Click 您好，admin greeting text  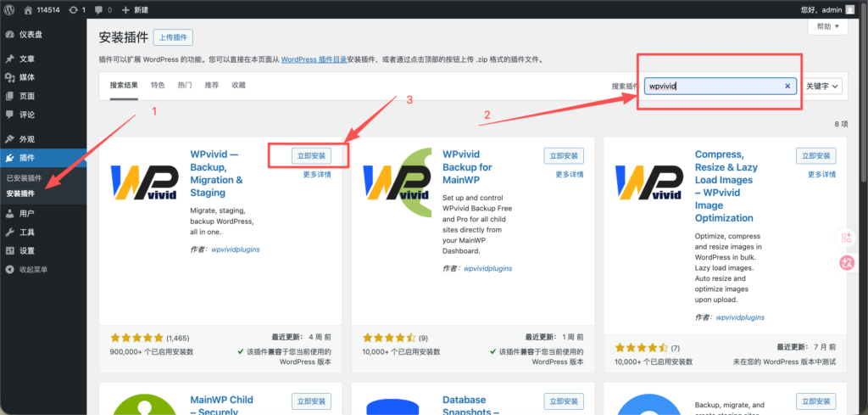tap(821, 10)
